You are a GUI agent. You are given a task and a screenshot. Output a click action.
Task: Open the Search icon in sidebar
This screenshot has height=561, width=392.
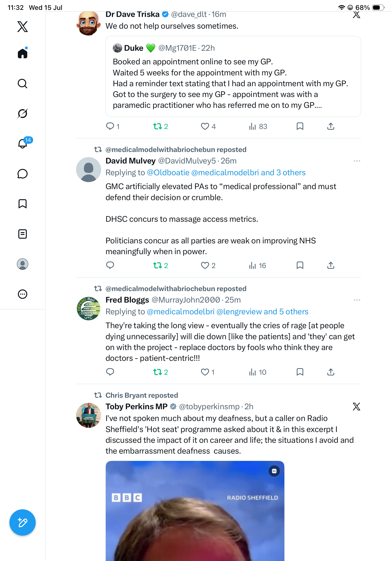[23, 84]
